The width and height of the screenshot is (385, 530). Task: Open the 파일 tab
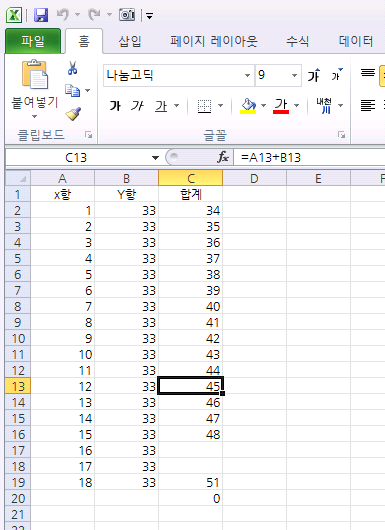pyautogui.click(x=33, y=41)
